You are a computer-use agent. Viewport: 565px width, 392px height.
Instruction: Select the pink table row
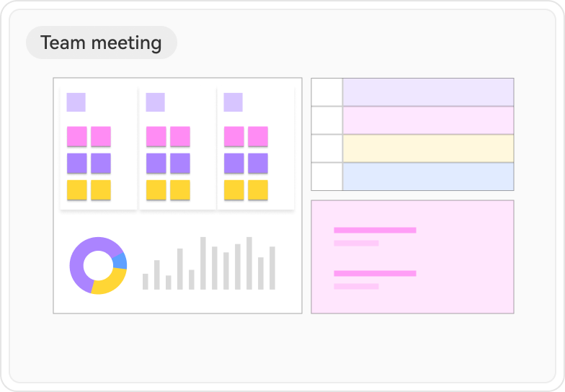[428, 120]
